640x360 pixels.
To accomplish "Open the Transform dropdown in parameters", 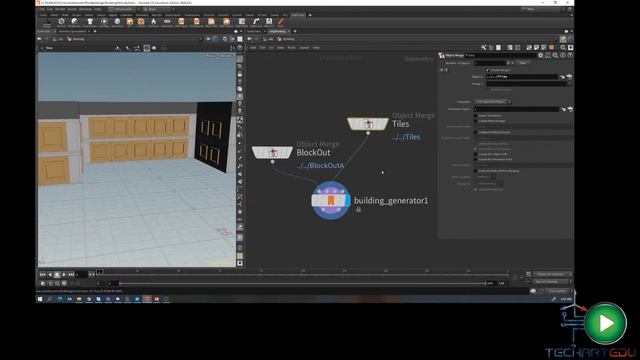I will tap(493, 102).
